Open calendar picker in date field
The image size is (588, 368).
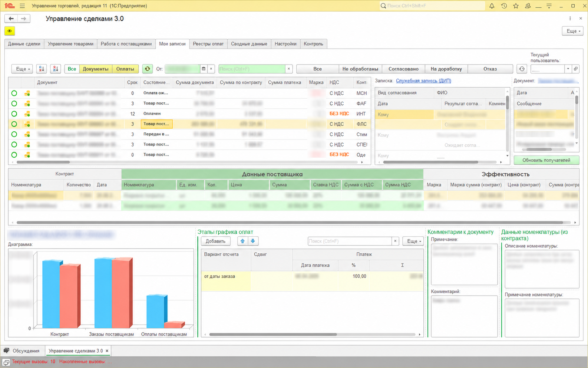pos(204,69)
